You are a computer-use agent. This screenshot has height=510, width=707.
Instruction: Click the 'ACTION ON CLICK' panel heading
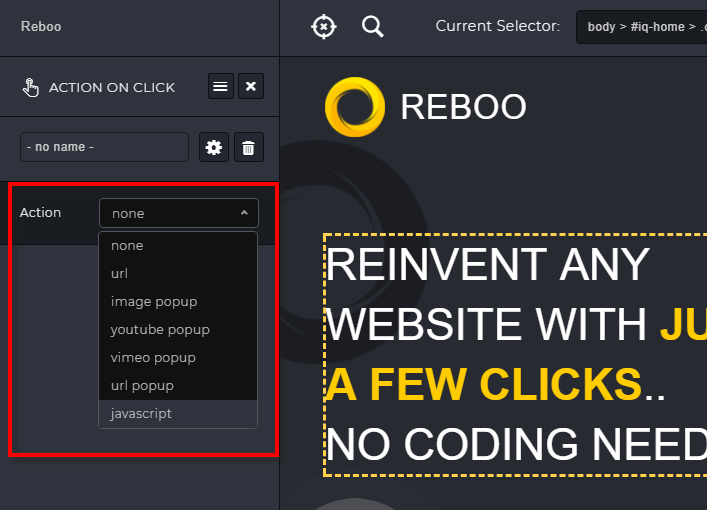(x=112, y=87)
